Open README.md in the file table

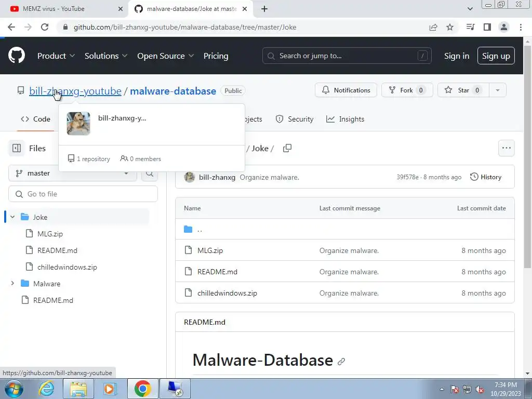pyautogui.click(x=218, y=272)
